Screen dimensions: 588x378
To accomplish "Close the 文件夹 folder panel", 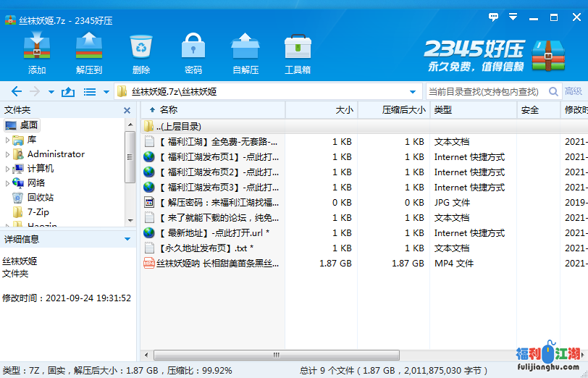I will click(127, 110).
